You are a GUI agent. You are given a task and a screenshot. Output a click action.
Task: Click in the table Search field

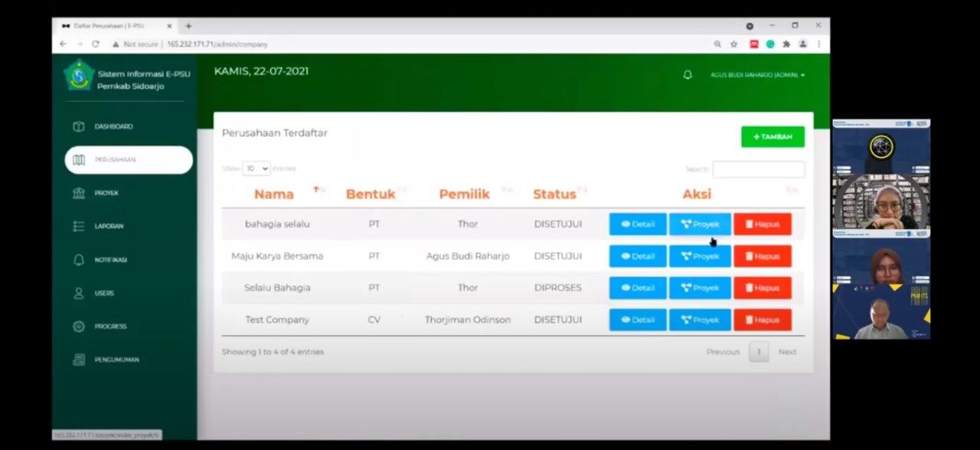coord(758,169)
